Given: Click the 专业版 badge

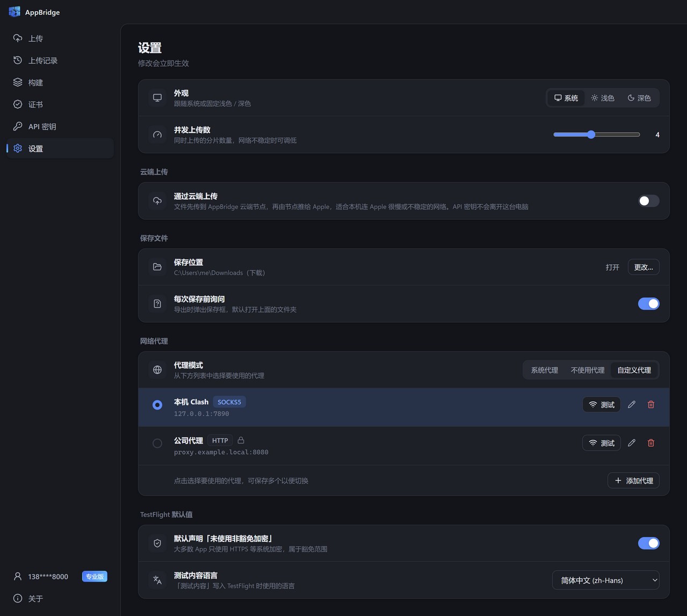Looking at the screenshot, I should [x=95, y=576].
